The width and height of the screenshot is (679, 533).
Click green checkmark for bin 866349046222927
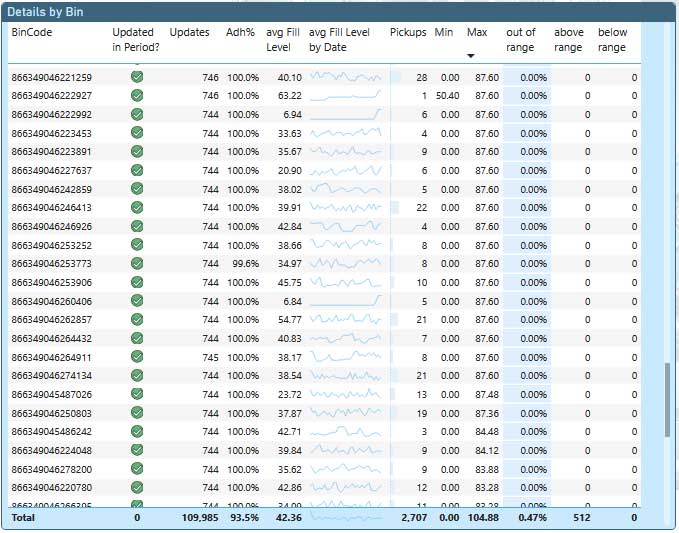pyautogui.click(x=137, y=95)
